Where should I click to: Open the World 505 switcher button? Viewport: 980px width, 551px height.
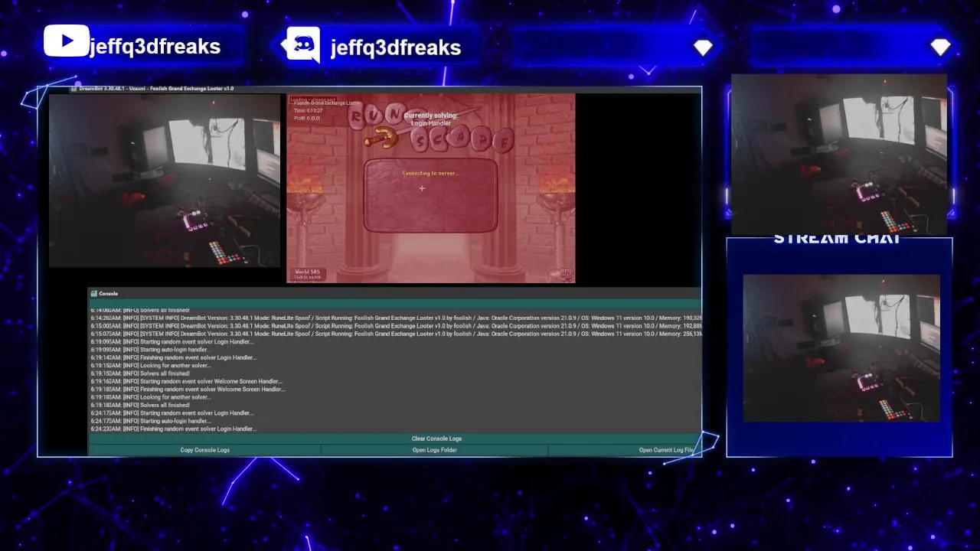308,274
